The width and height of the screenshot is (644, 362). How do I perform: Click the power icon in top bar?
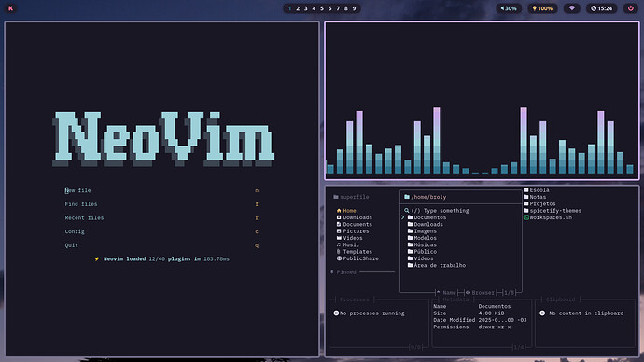[630, 8]
